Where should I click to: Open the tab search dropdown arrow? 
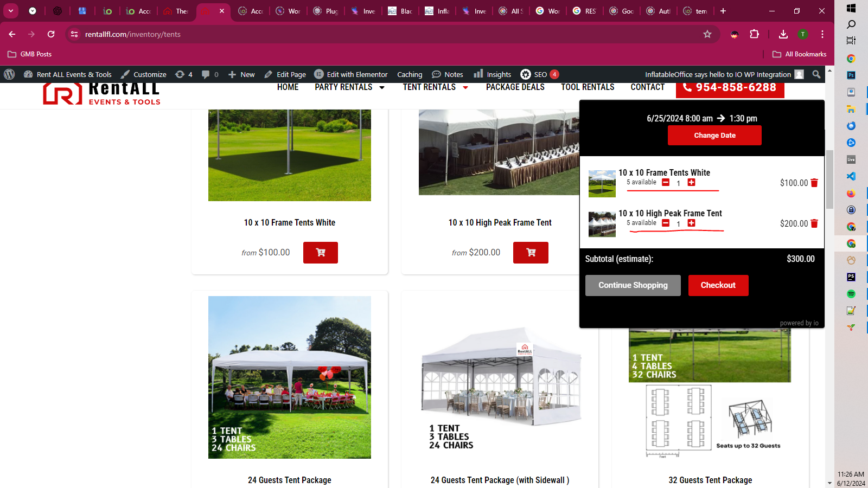[x=11, y=11]
